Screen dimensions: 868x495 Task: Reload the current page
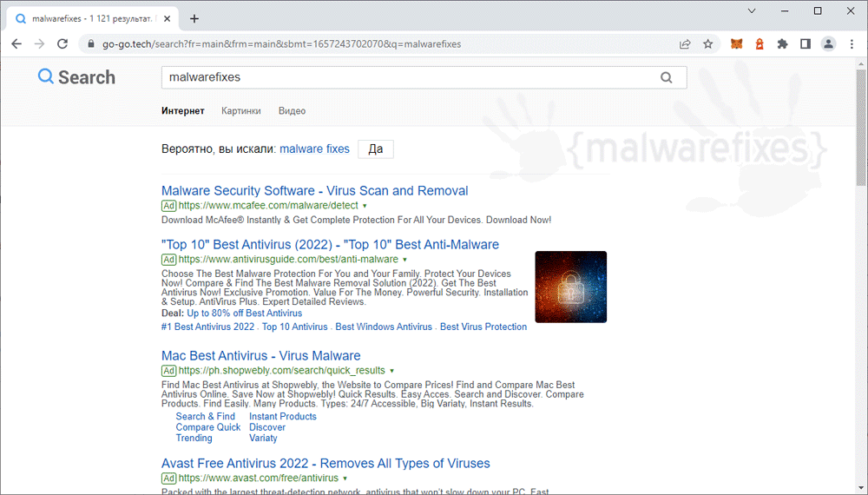coord(62,44)
